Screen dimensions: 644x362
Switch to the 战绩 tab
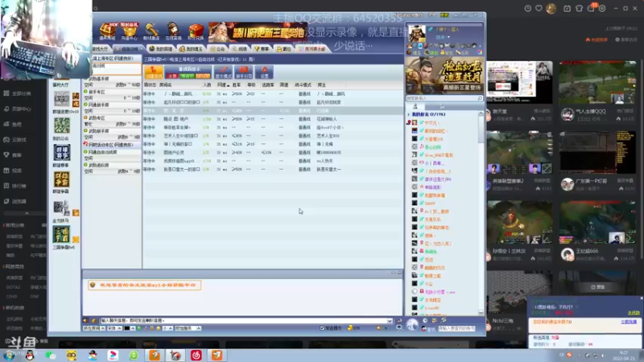pyautogui.click(x=239, y=49)
